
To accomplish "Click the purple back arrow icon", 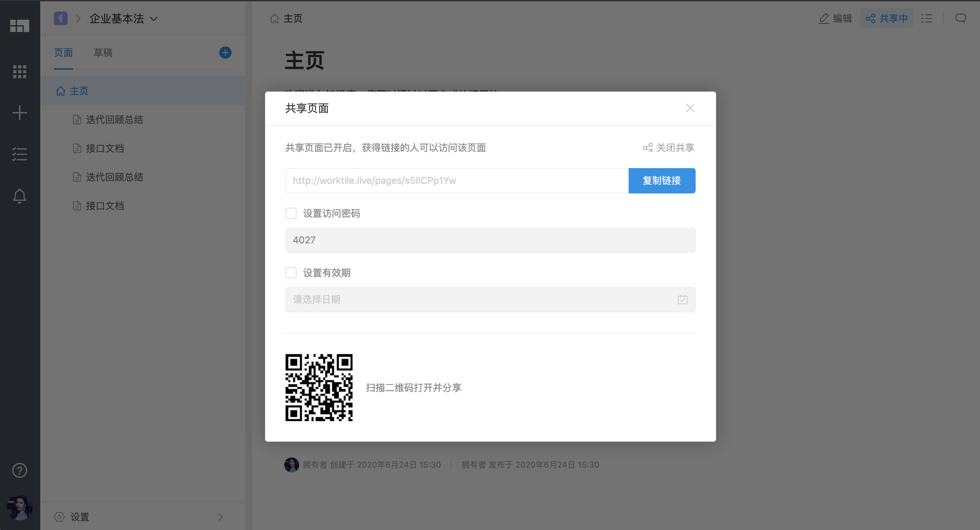I will pyautogui.click(x=61, y=19).
